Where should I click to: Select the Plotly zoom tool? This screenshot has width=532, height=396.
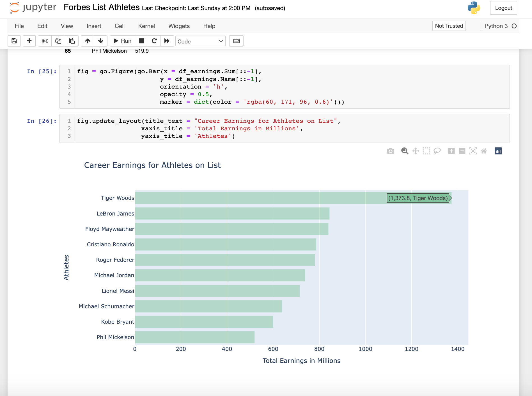pos(405,151)
